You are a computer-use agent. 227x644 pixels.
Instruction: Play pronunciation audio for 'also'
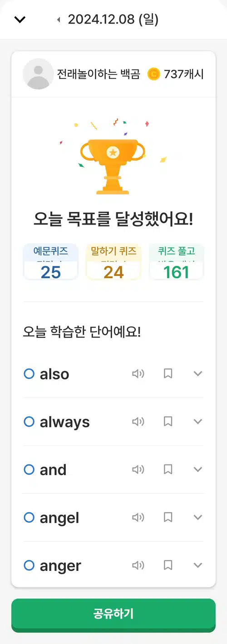(x=138, y=374)
